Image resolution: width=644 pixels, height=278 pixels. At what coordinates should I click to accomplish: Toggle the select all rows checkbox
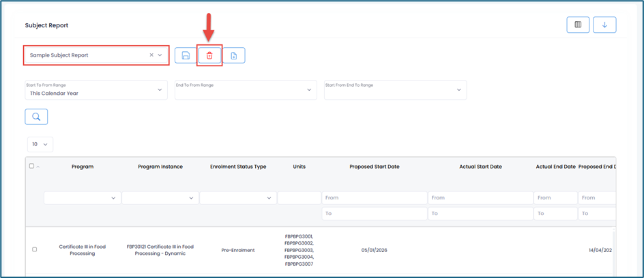pos(31,166)
